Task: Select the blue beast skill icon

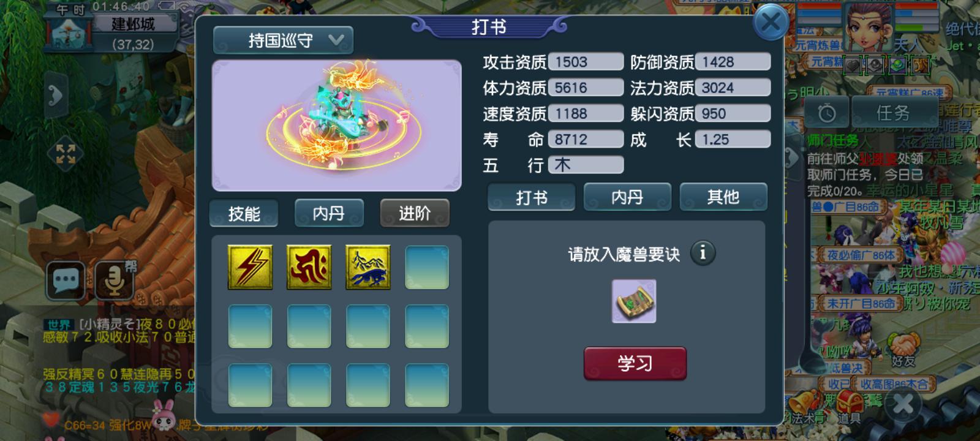Action: point(368,267)
